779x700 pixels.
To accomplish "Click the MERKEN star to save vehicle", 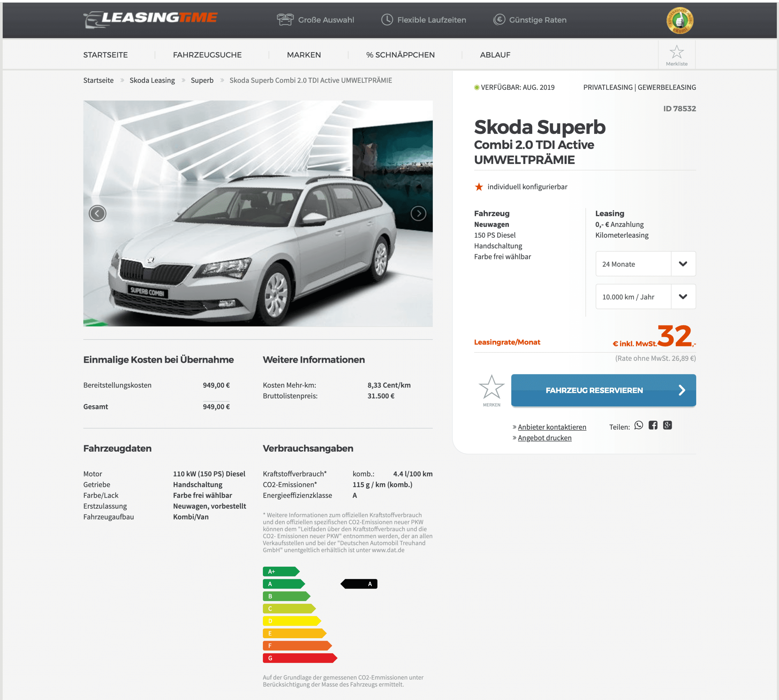I will point(491,390).
